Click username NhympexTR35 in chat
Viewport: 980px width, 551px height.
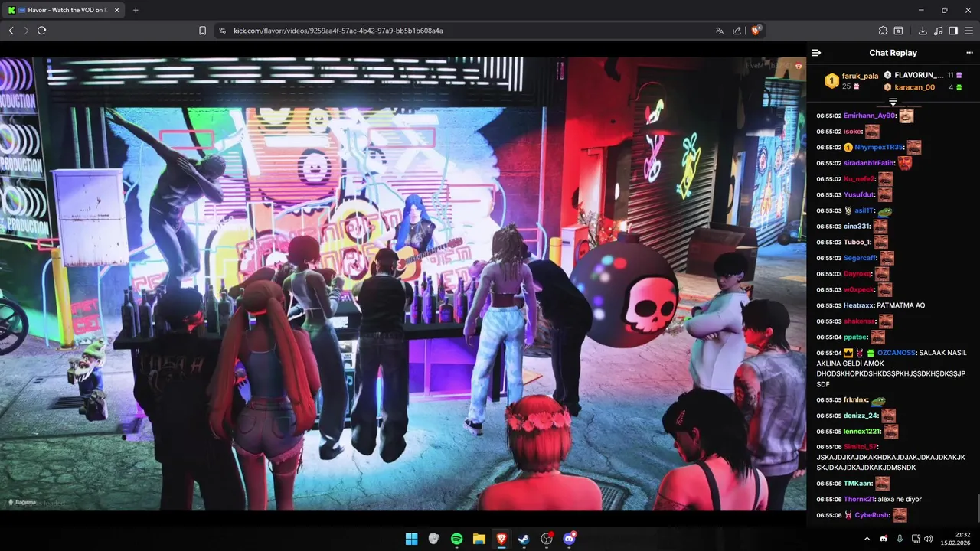pyautogui.click(x=879, y=147)
